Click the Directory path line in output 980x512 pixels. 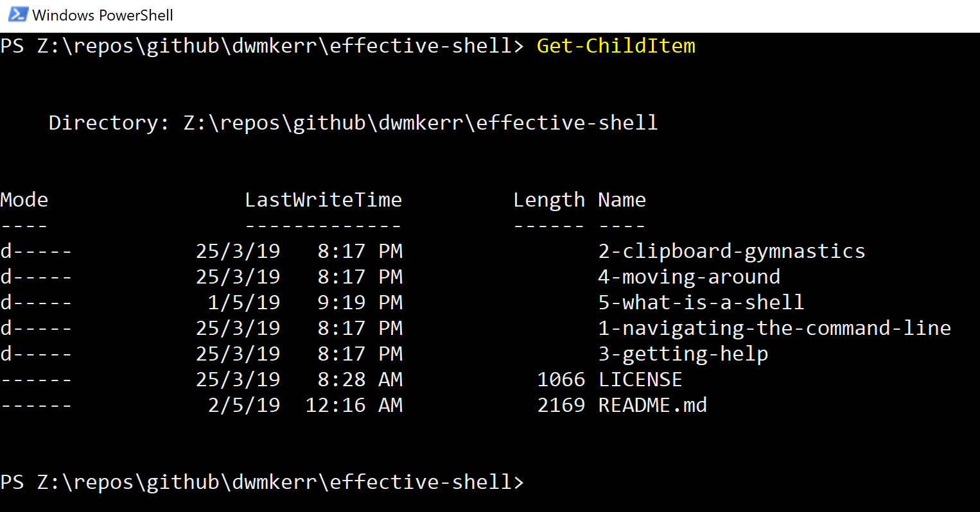[353, 123]
